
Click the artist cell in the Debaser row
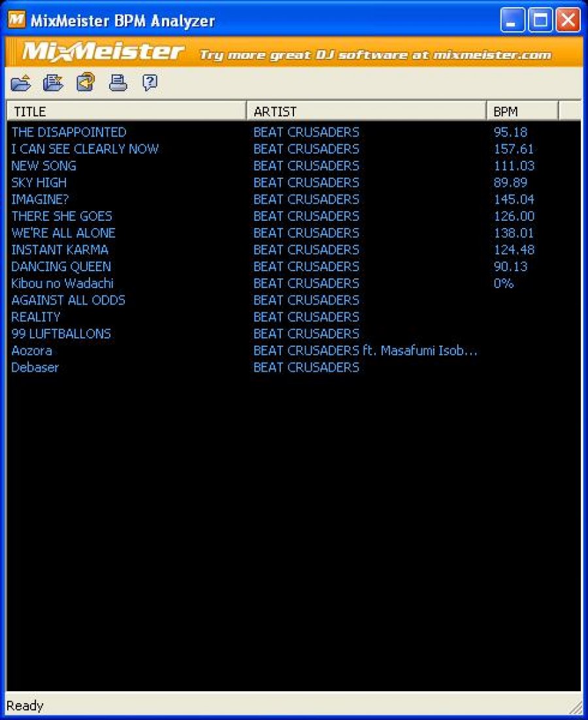[306, 367]
